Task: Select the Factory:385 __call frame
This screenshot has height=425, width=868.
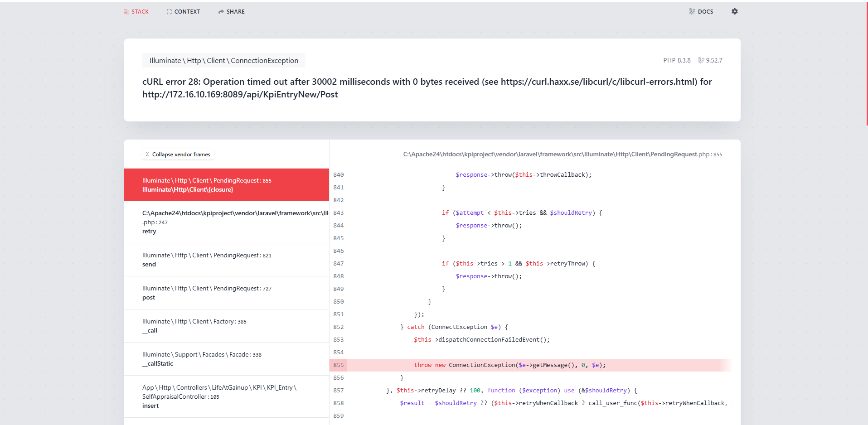Action: 226,326
